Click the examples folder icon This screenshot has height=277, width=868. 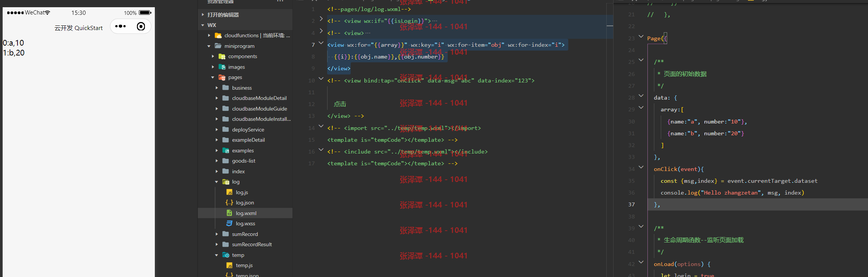click(226, 150)
